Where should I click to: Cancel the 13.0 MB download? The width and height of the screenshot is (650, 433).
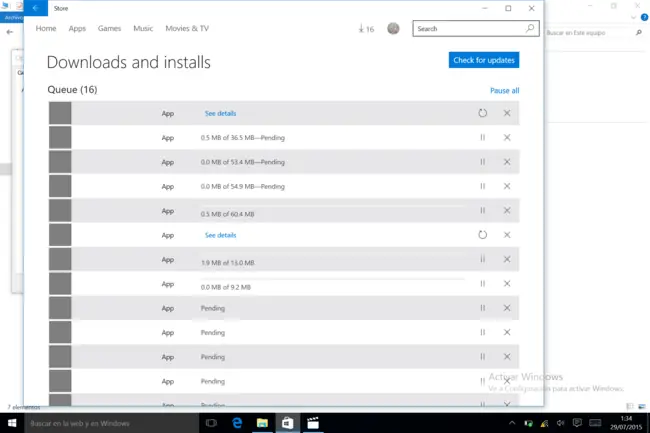pos(507,259)
